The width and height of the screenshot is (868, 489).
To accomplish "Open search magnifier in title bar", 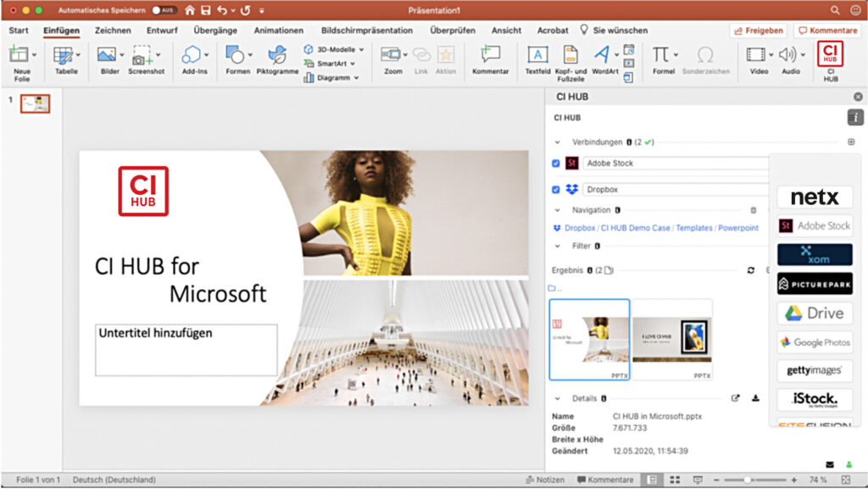I will pos(835,10).
